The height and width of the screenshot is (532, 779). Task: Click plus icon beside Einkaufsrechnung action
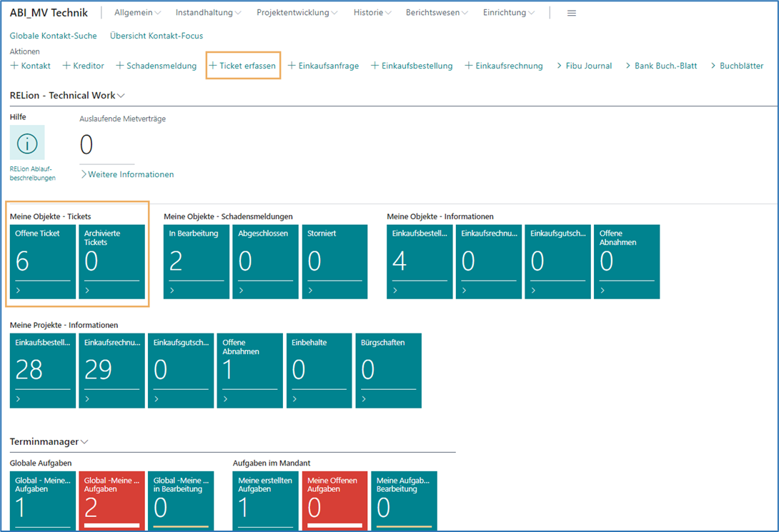click(x=469, y=66)
